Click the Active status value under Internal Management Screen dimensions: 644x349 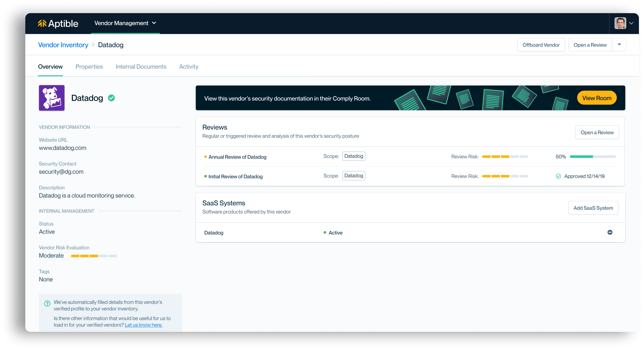click(47, 232)
